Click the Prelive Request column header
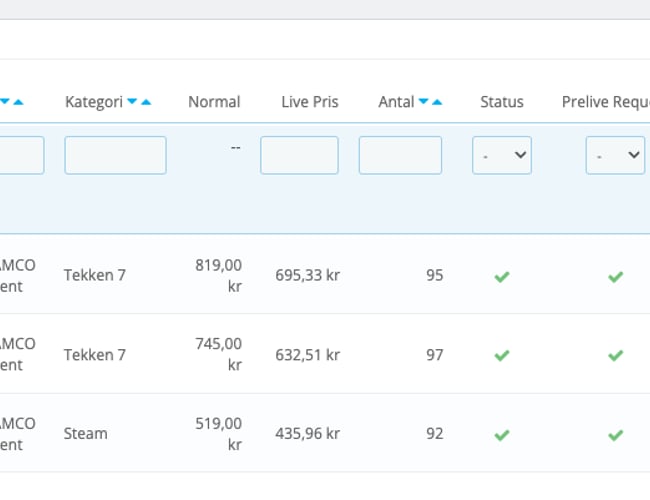The height and width of the screenshot is (500, 650). 606,102
